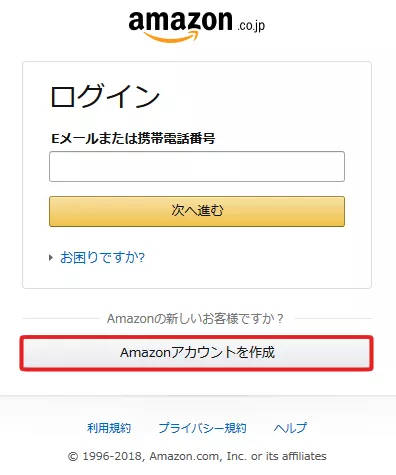Click the 1996-2018 Amazon.com copyright notice
This screenshot has width=396, height=475.
(x=197, y=456)
